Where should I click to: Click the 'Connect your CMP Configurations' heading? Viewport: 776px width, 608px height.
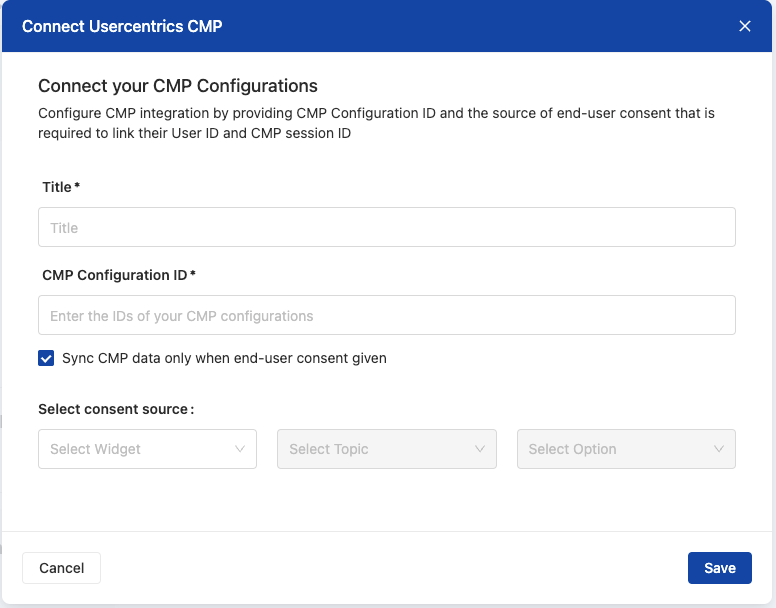(178, 86)
